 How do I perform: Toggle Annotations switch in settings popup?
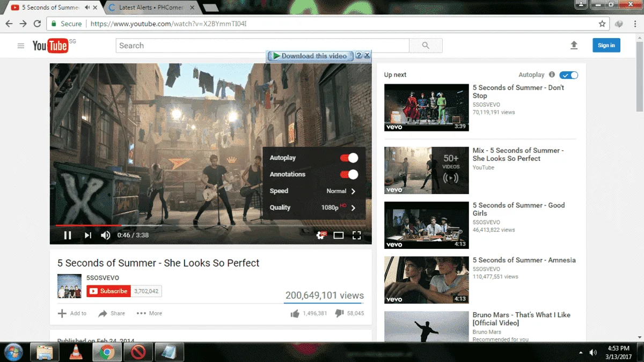[x=349, y=174]
